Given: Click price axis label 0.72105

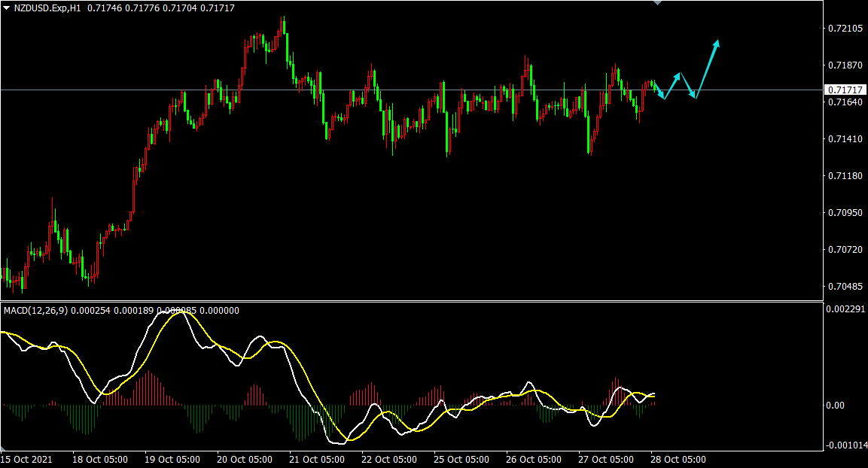Looking at the screenshot, I should (x=845, y=29).
